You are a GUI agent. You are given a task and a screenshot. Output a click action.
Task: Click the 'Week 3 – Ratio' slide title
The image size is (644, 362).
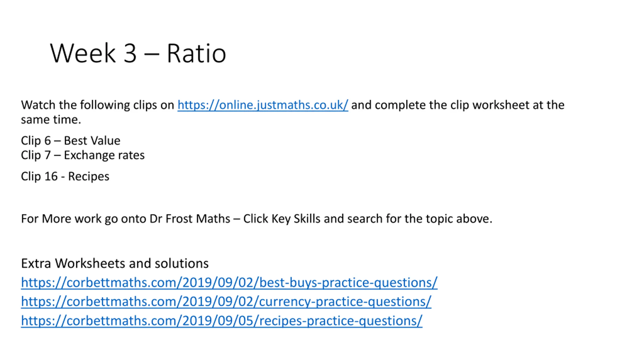(138, 53)
